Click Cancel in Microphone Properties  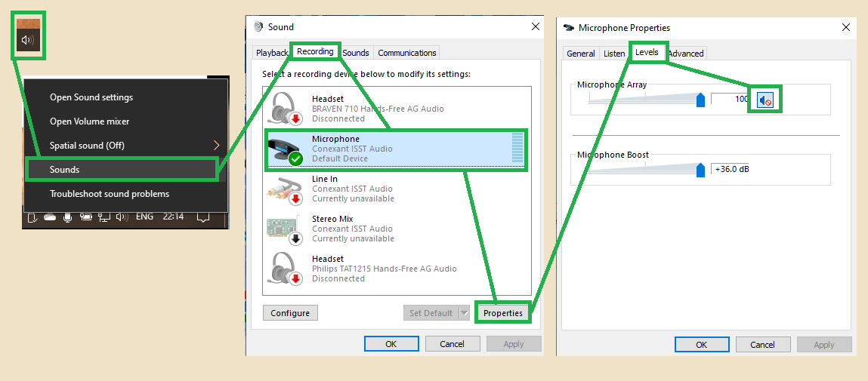tap(762, 345)
